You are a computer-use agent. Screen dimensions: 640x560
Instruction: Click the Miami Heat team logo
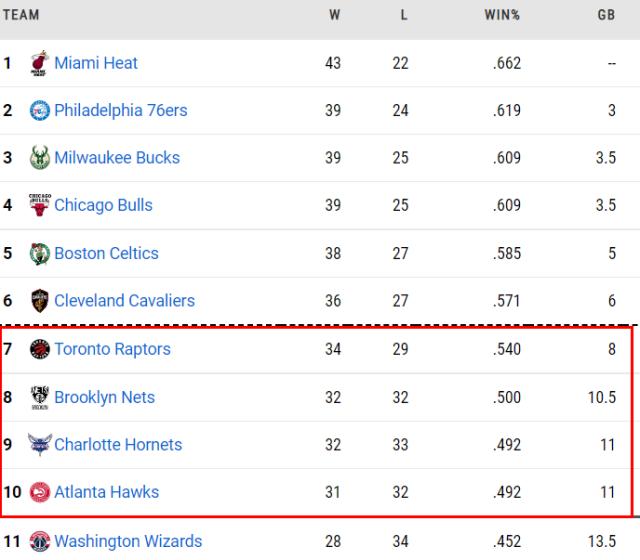(40, 64)
